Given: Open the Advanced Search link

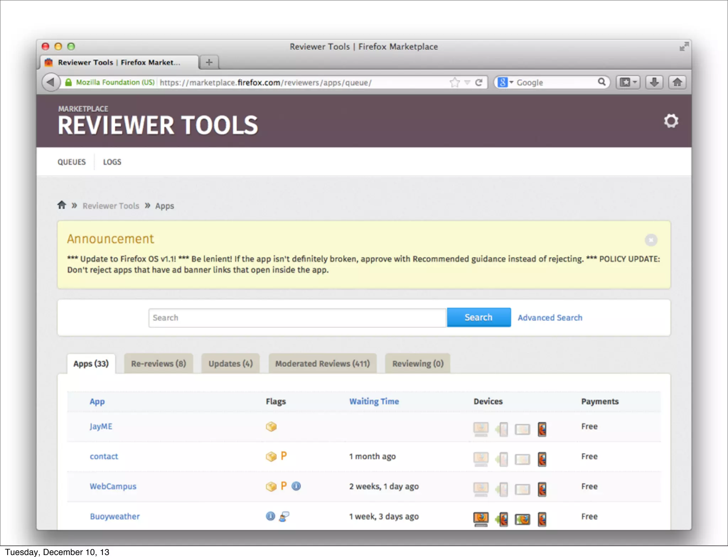Looking at the screenshot, I should pos(550,318).
